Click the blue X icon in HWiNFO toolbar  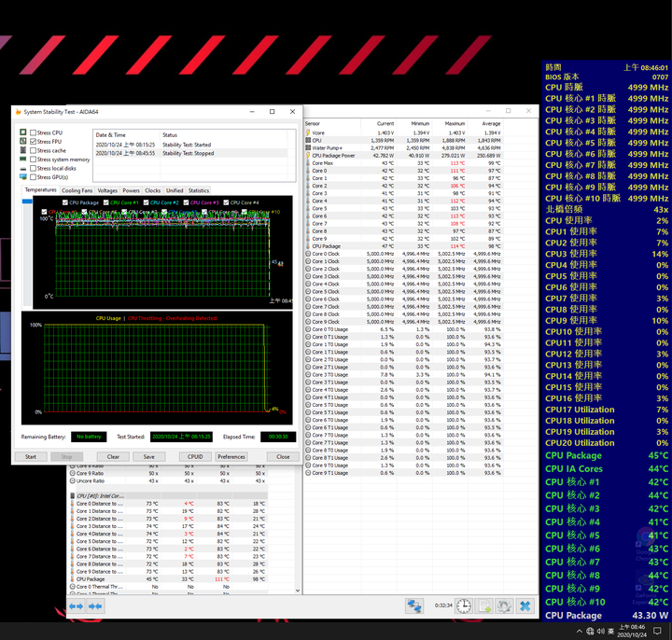[x=525, y=605]
